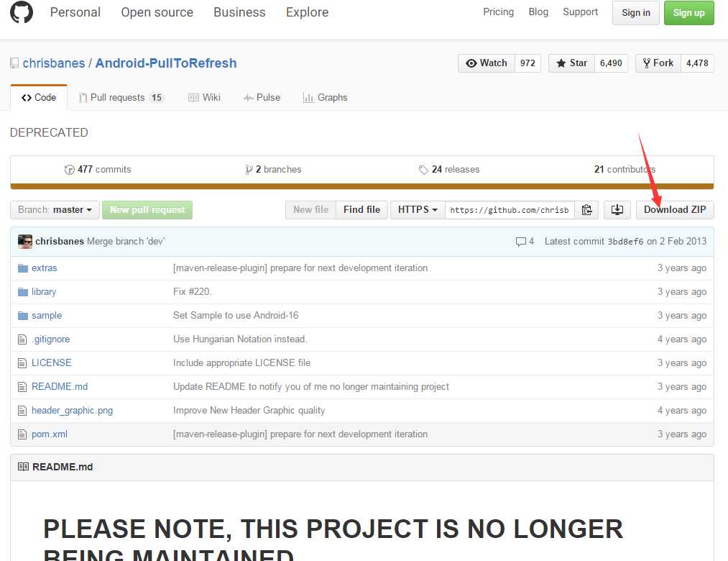728x561 pixels.
Task: Open Merge branch 'dev' commit message
Action: point(126,242)
